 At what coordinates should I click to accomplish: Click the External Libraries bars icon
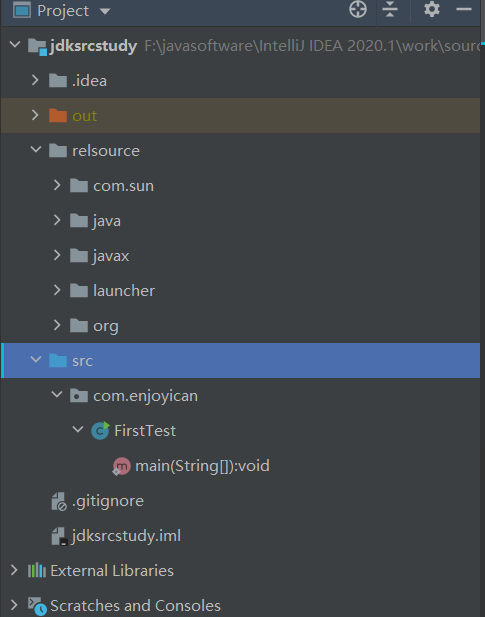37,570
